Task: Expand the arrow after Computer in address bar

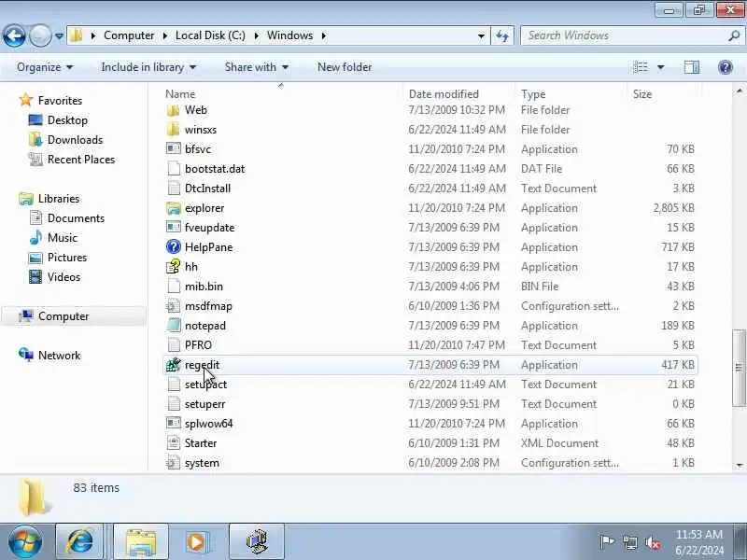Action: pos(165,35)
